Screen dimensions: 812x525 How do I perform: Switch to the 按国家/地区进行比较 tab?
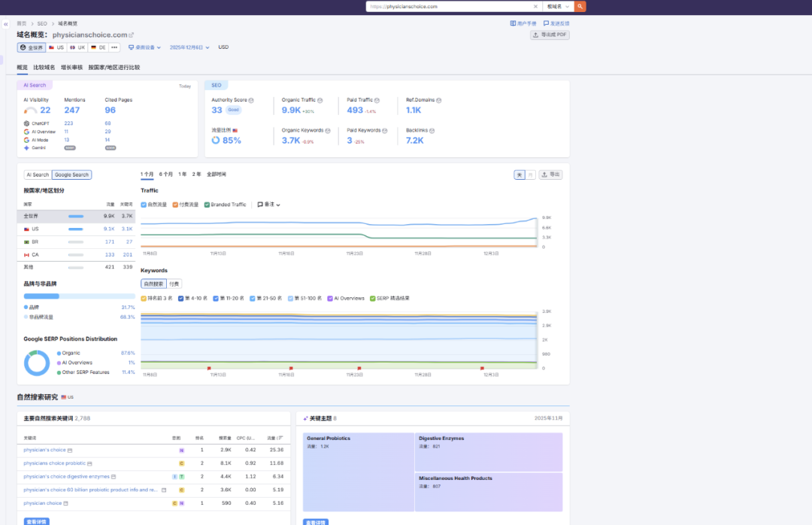(114, 68)
